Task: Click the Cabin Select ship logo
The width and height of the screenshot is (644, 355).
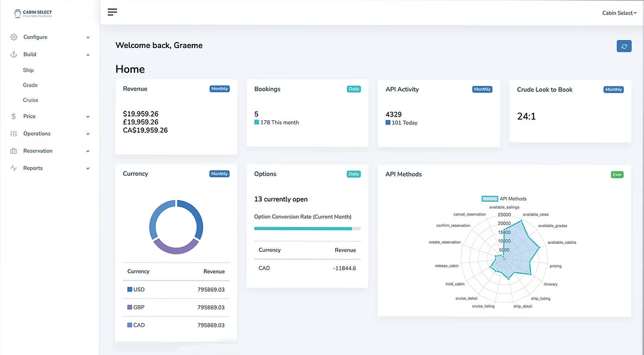Action: [18, 12]
